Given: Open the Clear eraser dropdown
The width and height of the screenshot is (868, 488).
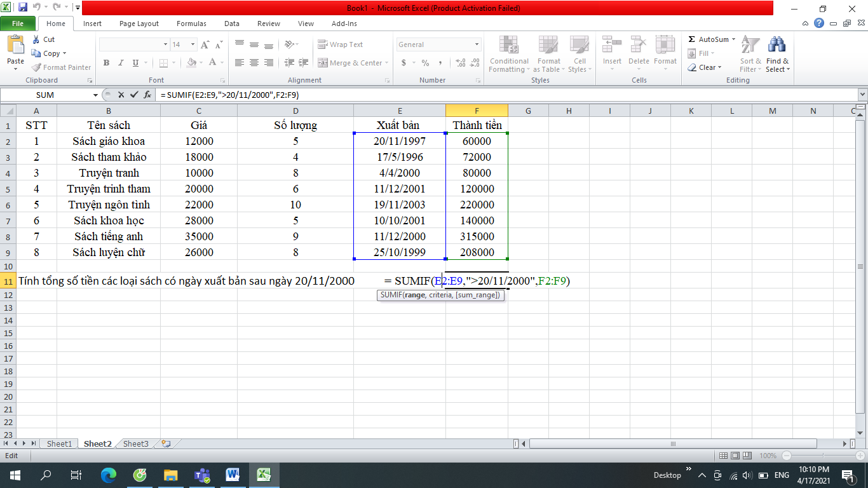Looking at the screenshot, I should pyautogui.click(x=705, y=67).
